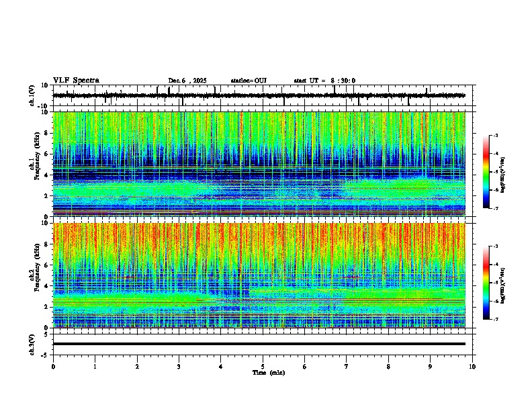The height and width of the screenshot is (411, 532).
Task: Click the "VLF Spectra" plot title
Action: [x=76, y=81]
